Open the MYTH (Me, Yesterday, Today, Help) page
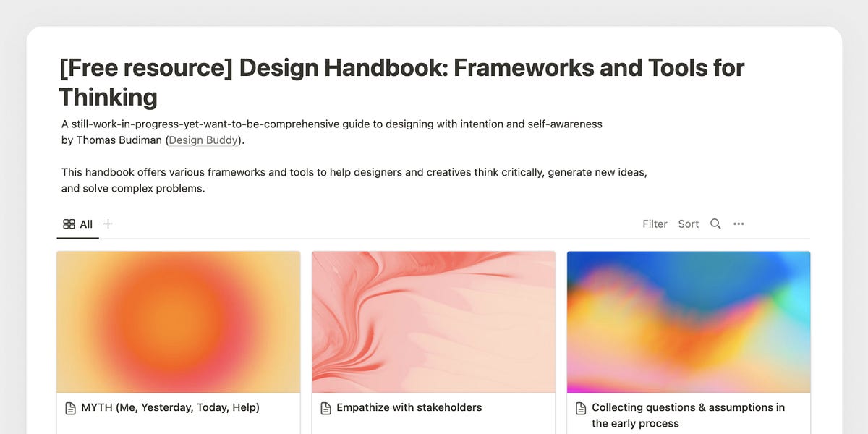 169,407
